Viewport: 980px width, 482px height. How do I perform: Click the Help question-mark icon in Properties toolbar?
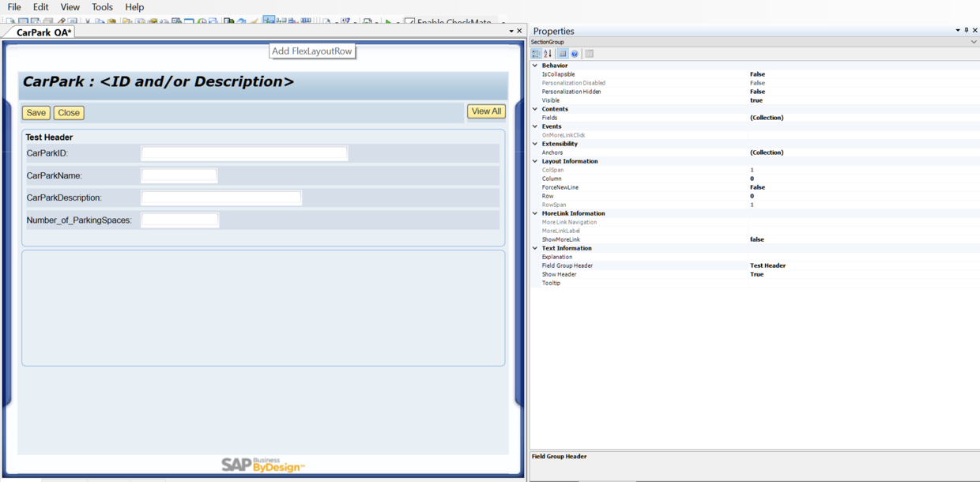point(574,53)
